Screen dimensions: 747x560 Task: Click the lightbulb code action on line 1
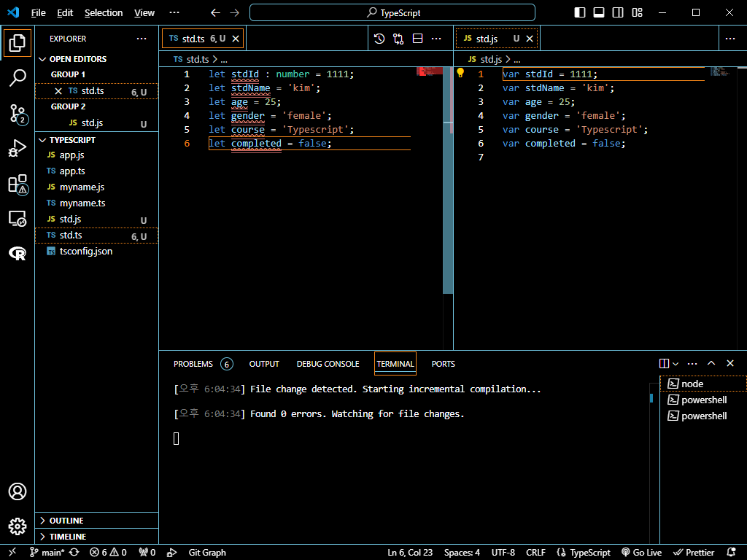tap(460, 73)
